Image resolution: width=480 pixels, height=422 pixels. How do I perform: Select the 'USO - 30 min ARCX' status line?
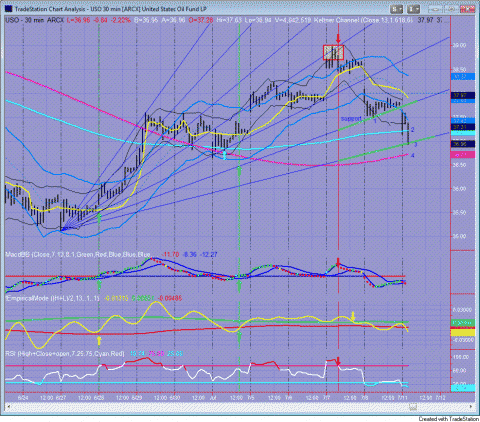[35, 20]
